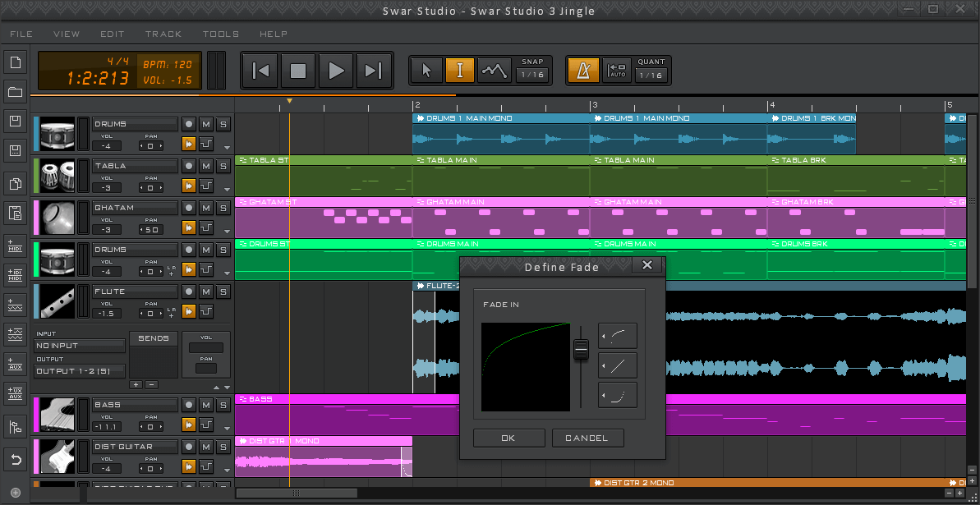This screenshot has height=505, width=980.
Task: Open the FILE menu
Action: (21, 34)
